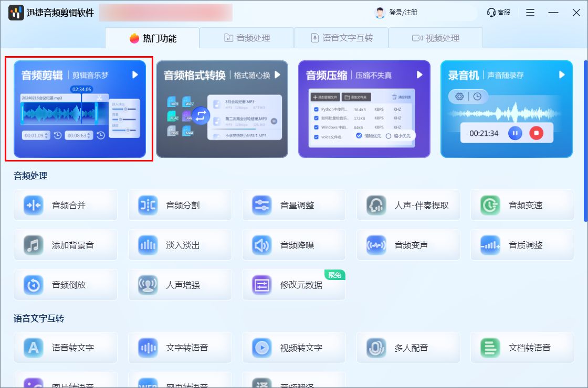The height and width of the screenshot is (388, 588).
Task: Toggle the voice文件名 checkbox
Action: pyautogui.click(x=316, y=137)
